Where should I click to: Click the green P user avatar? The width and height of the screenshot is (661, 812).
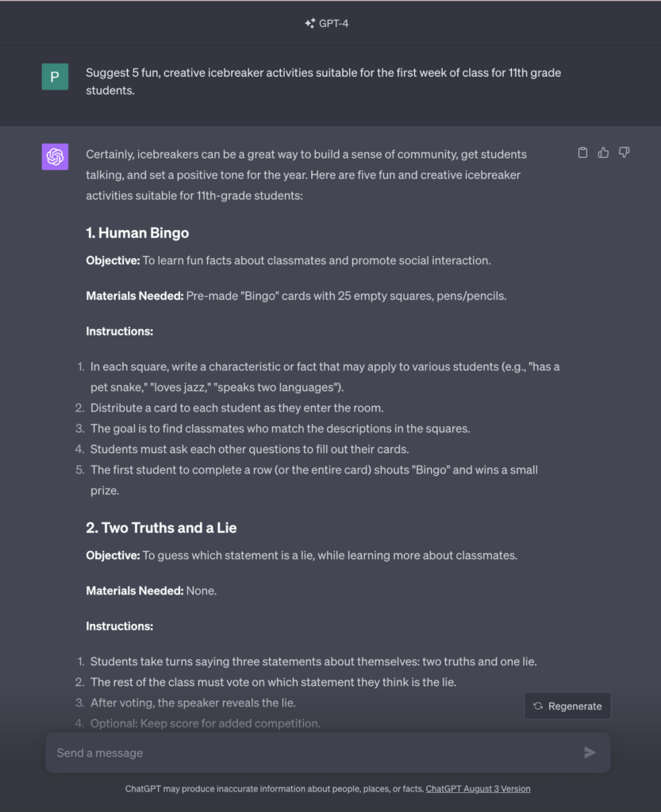click(x=55, y=77)
